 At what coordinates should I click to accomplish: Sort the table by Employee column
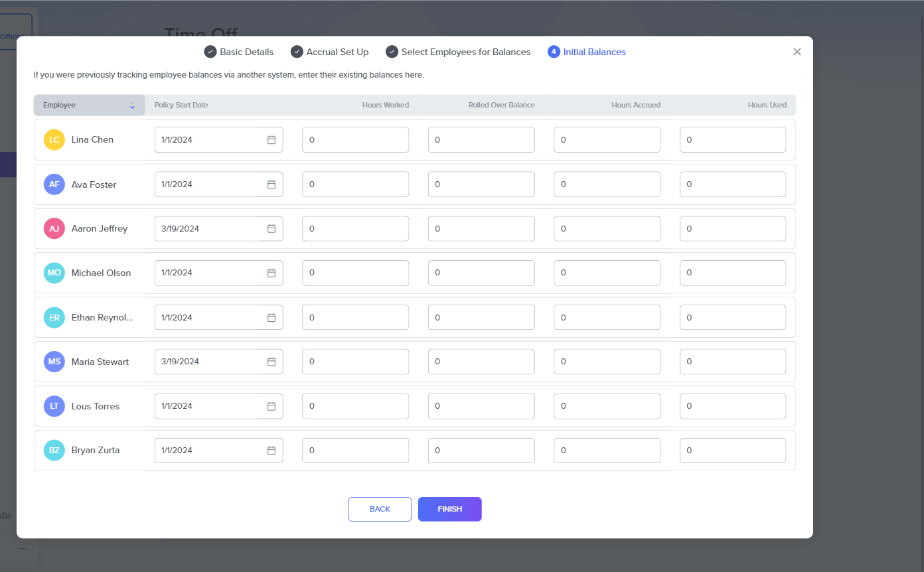point(131,106)
